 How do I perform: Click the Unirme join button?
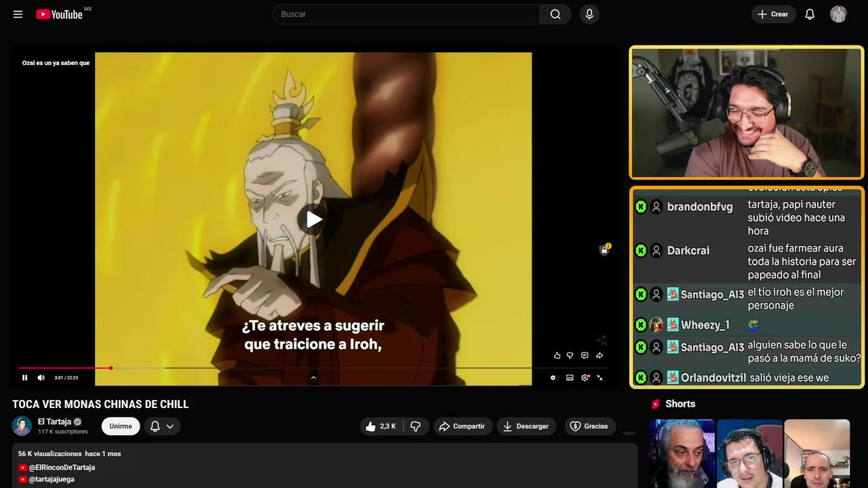tap(121, 426)
